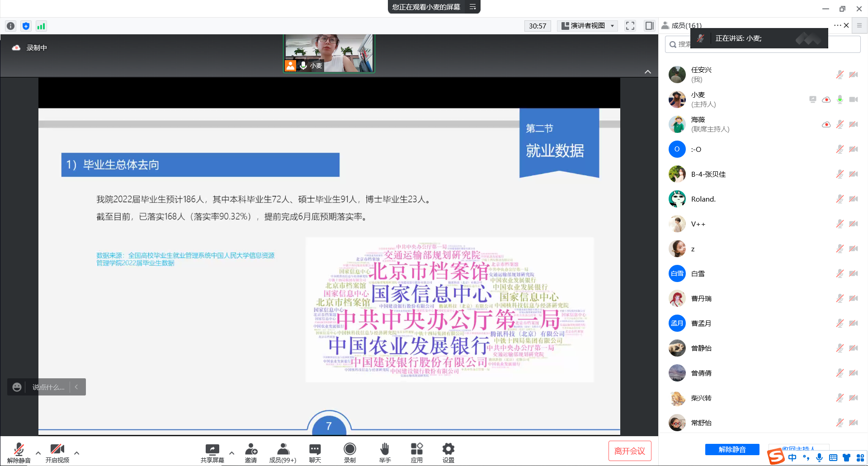Click the recording indicator for 海薇
Screen dimensions: 868x466
click(x=826, y=124)
